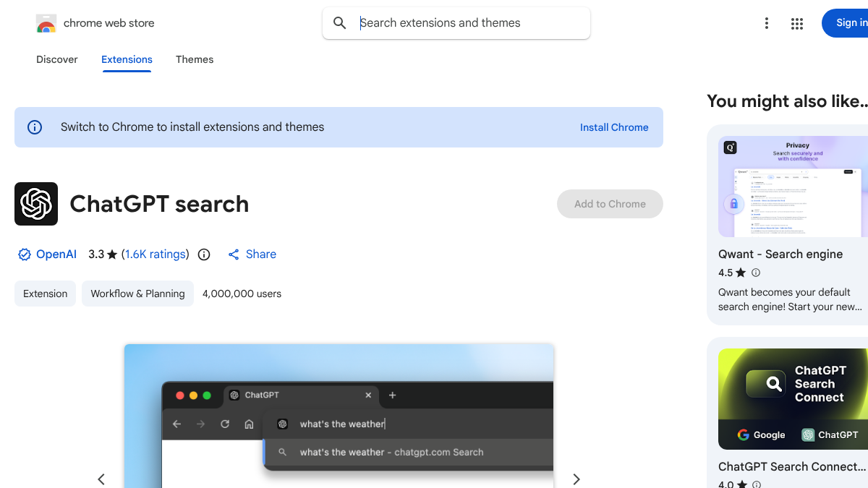The width and height of the screenshot is (868, 488).
Task: Click the 4,000,000 users text
Action: (242, 294)
